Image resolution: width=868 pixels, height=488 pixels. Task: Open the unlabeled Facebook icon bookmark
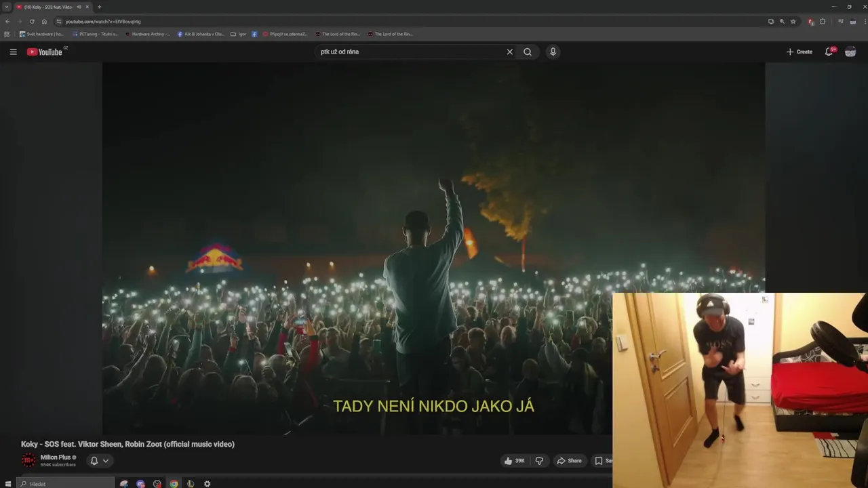(x=254, y=34)
